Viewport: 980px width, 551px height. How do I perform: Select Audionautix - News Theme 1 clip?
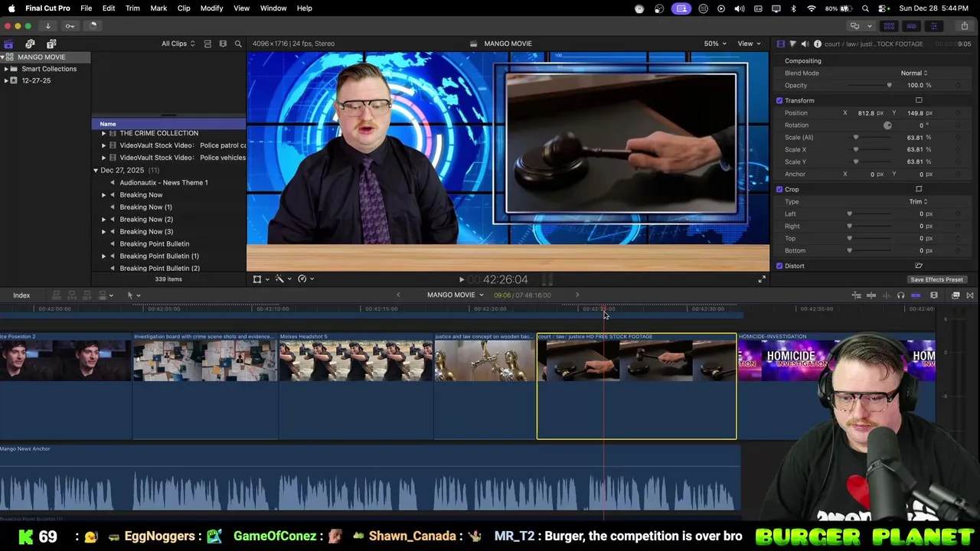(x=164, y=183)
